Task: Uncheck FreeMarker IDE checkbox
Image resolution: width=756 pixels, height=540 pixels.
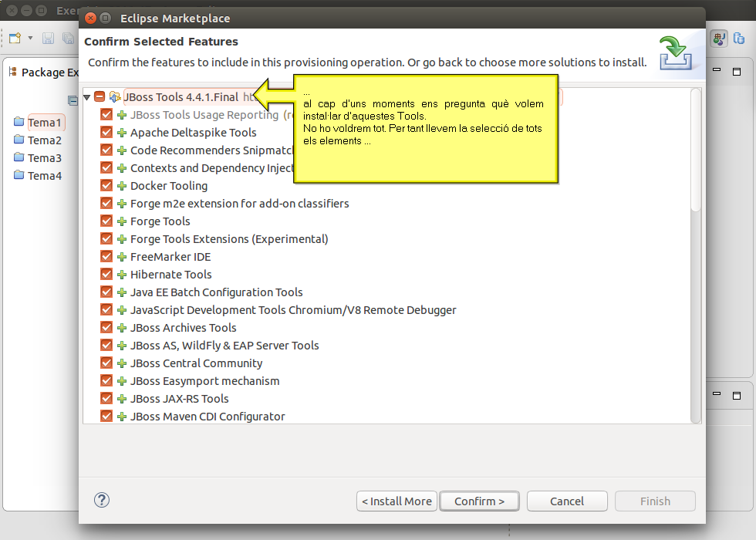Action: point(106,256)
